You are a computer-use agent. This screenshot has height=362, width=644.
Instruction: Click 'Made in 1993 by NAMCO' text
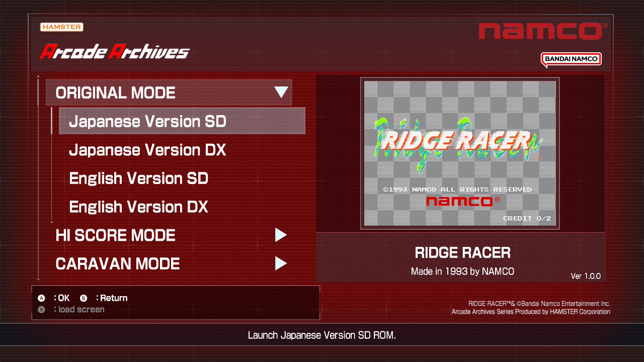463,271
